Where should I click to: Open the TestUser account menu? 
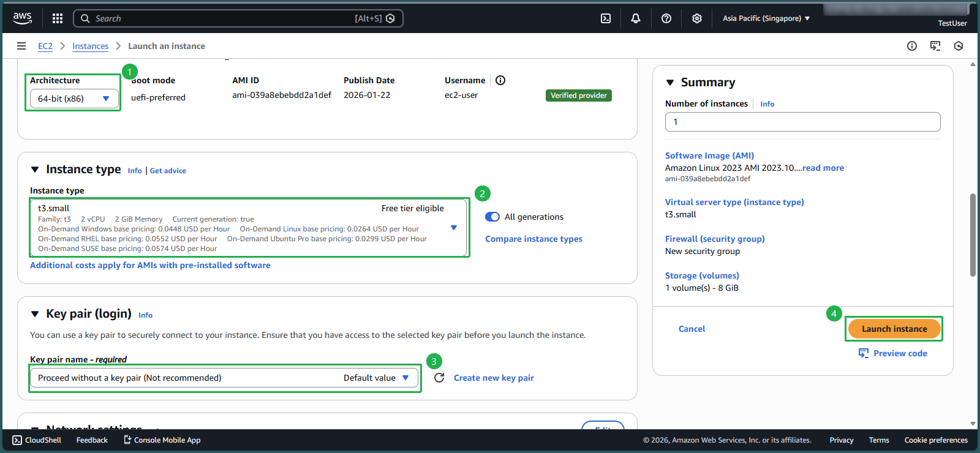click(952, 23)
